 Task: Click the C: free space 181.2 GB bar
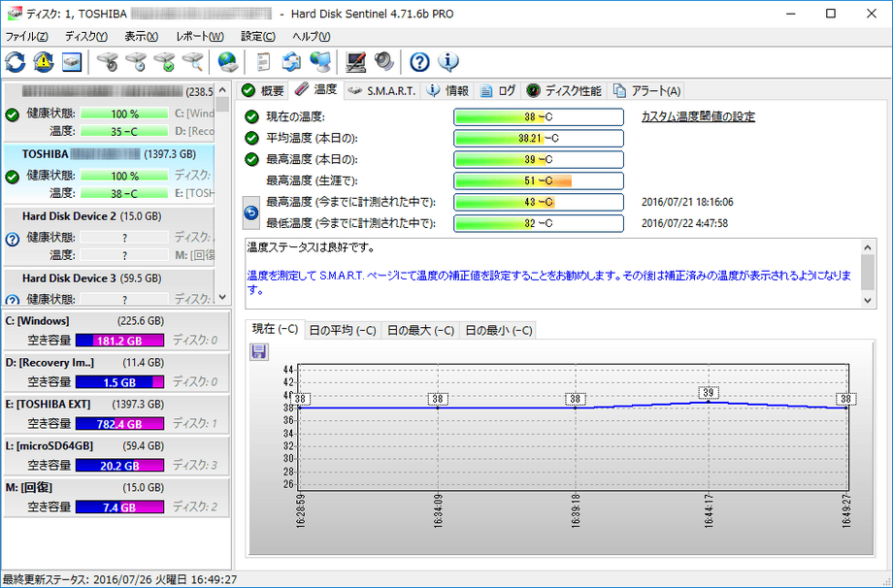(x=119, y=341)
